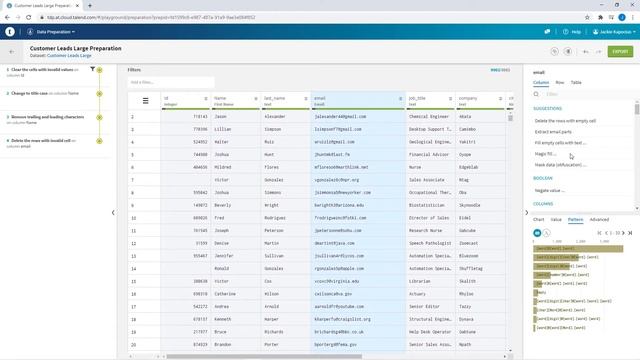Viewport: 640px width, 360px height.
Task: Toggle step 2 Change to title case
Action: 99,94
